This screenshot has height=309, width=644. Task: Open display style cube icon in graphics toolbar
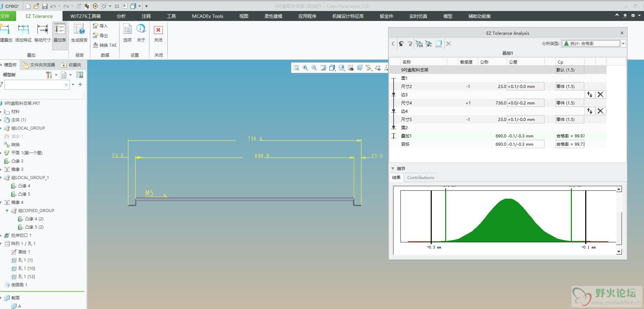click(x=332, y=68)
